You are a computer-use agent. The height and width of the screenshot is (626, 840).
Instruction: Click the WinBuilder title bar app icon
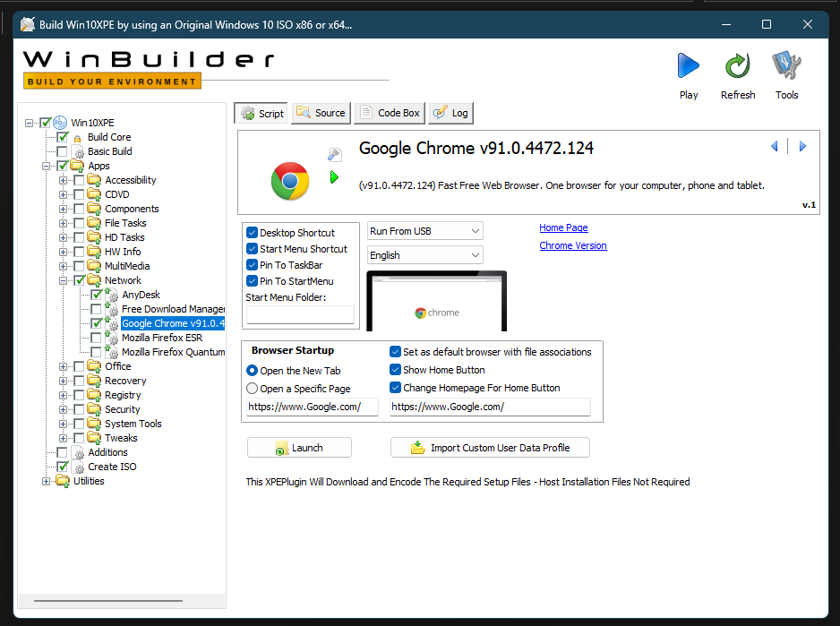click(x=28, y=25)
